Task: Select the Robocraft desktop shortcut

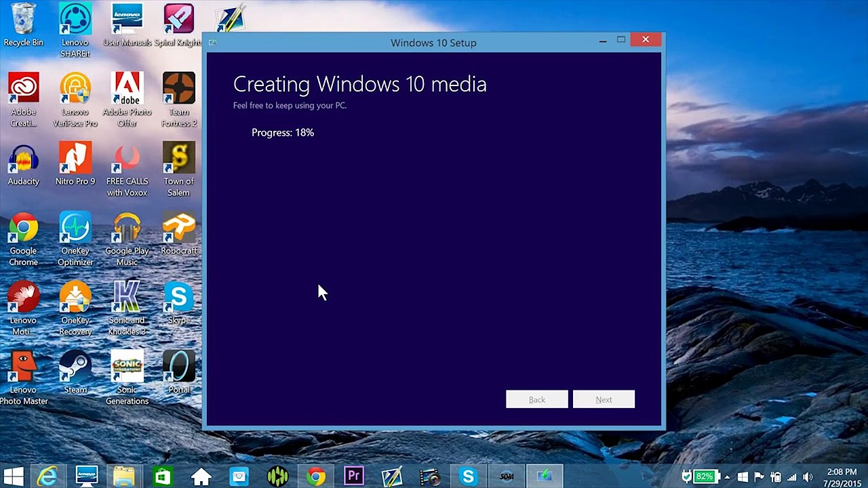Action: pyautogui.click(x=179, y=235)
